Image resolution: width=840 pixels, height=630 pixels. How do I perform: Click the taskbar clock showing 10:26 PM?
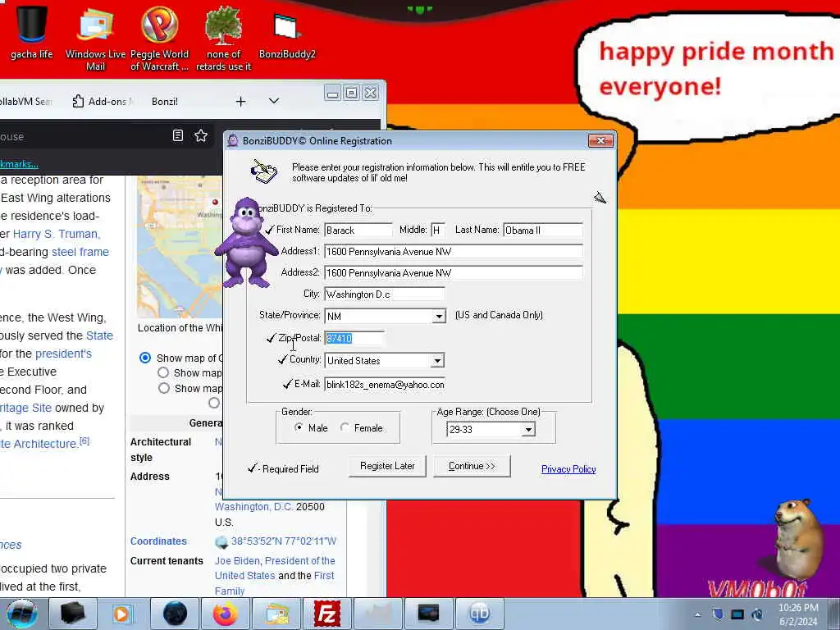pyautogui.click(x=798, y=614)
